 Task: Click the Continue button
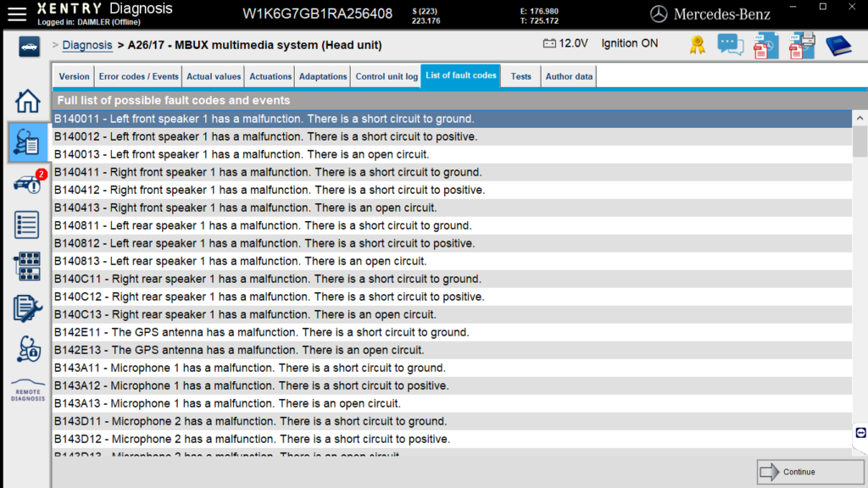coord(798,472)
